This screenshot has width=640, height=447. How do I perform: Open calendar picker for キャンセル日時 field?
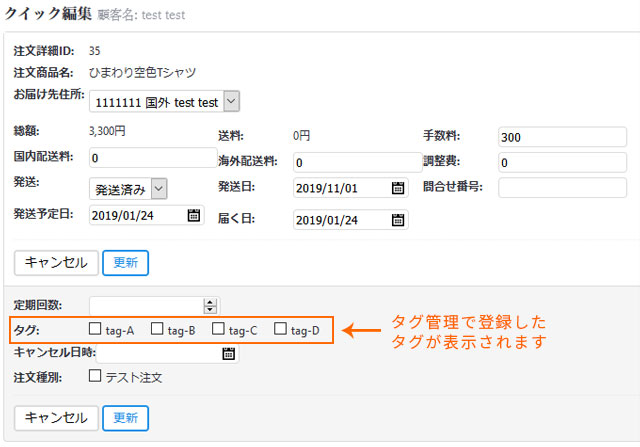228,353
